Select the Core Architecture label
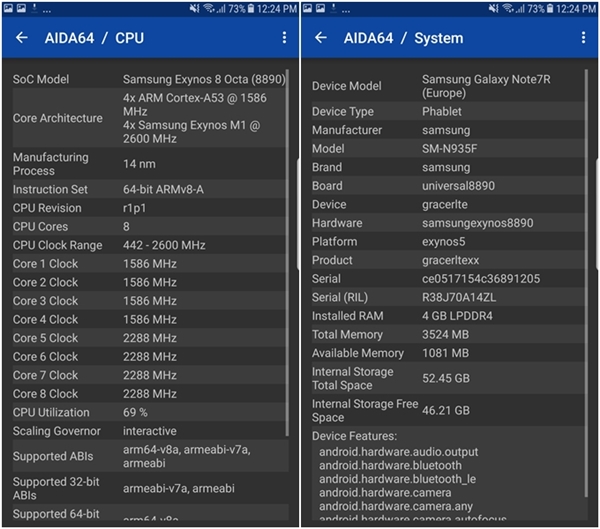 (x=58, y=118)
